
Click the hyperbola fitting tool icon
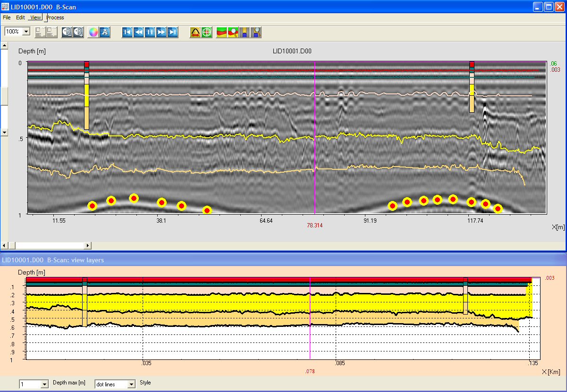click(x=195, y=32)
